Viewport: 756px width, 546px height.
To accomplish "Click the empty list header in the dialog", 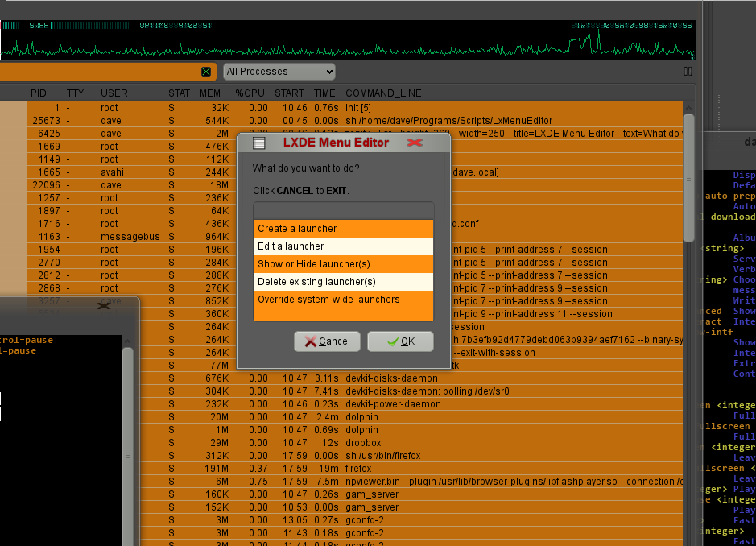I will point(344,211).
